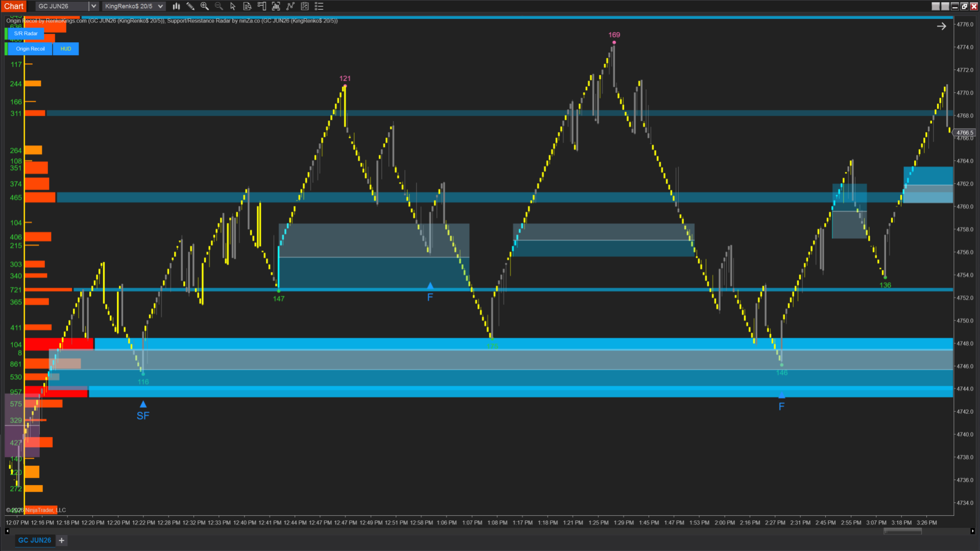Click the zoom in magnifier icon
The image size is (980, 551).
pos(205,6)
